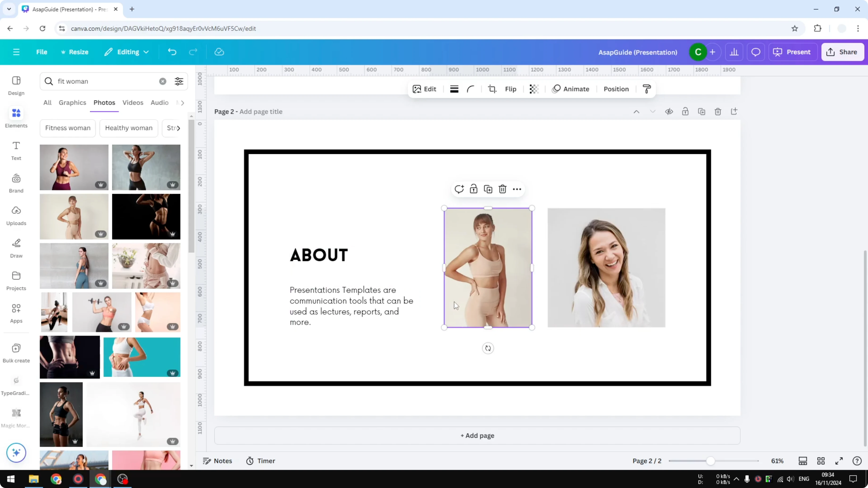Clear the fit woman search query

click(x=163, y=81)
